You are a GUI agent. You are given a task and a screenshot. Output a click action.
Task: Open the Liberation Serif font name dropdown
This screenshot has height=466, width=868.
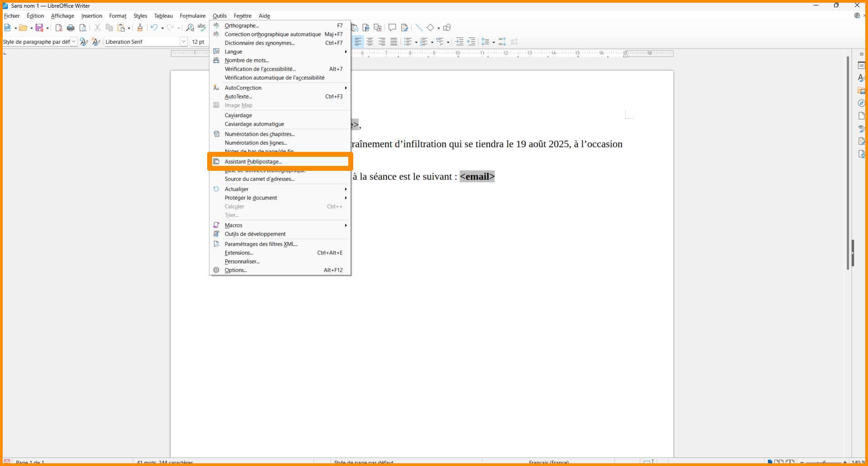184,42
